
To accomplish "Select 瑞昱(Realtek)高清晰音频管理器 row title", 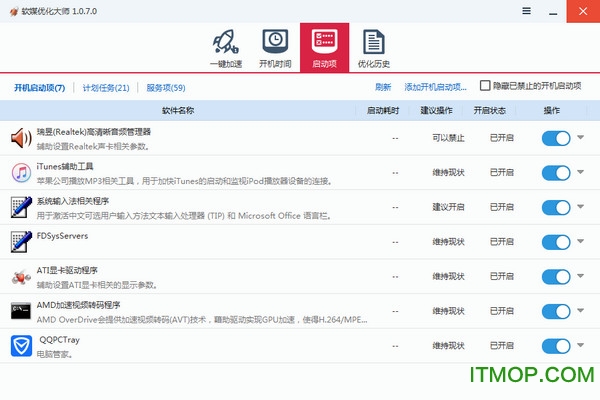I will pyautogui.click(x=94, y=132).
